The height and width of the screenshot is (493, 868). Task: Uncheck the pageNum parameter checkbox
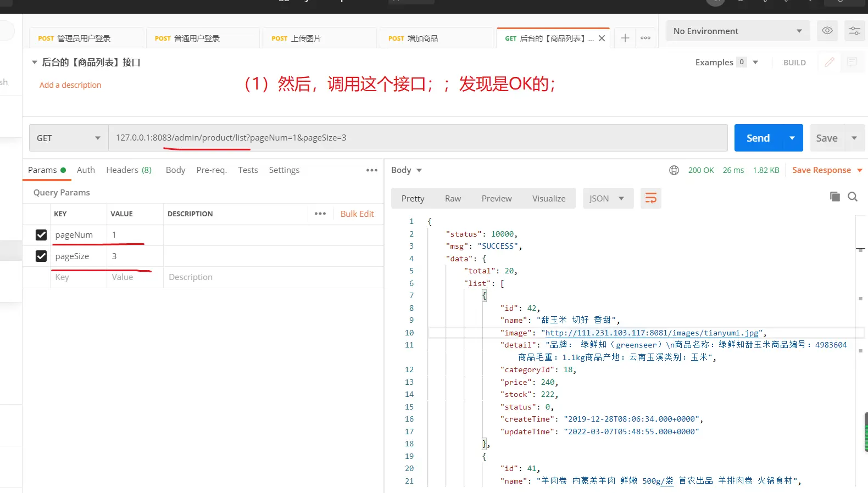(41, 235)
